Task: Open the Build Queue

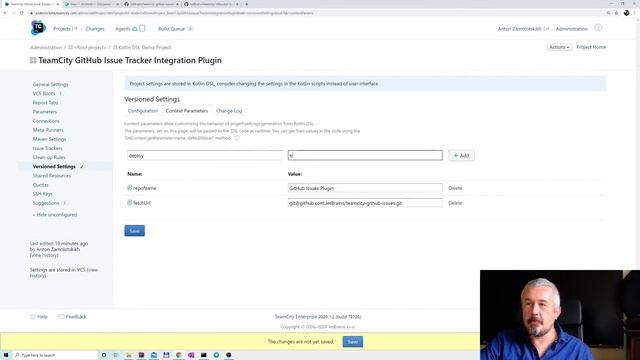Action: [x=171, y=29]
